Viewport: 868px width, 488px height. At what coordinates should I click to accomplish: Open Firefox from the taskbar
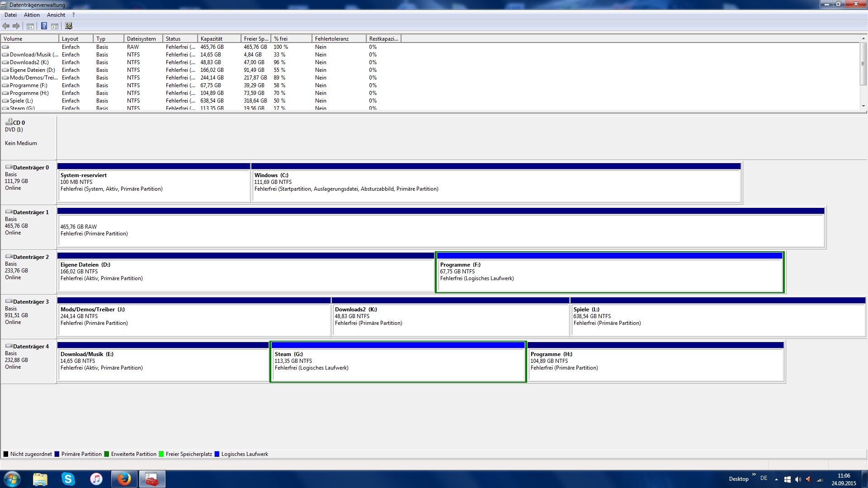coord(124,479)
